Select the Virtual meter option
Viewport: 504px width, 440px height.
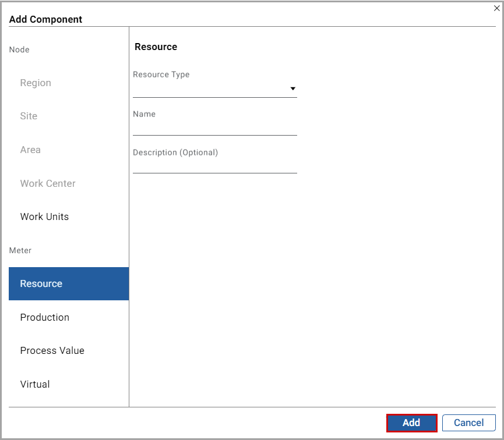pyautogui.click(x=35, y=384)
